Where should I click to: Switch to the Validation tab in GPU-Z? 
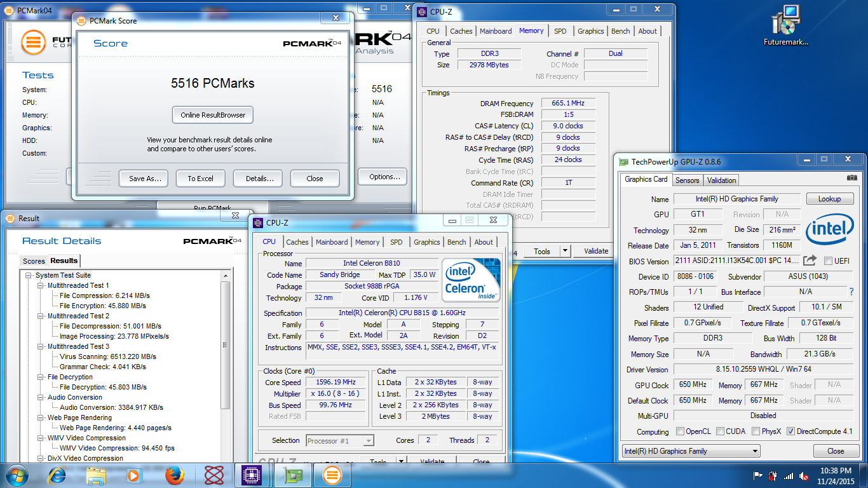click(721, 180)
